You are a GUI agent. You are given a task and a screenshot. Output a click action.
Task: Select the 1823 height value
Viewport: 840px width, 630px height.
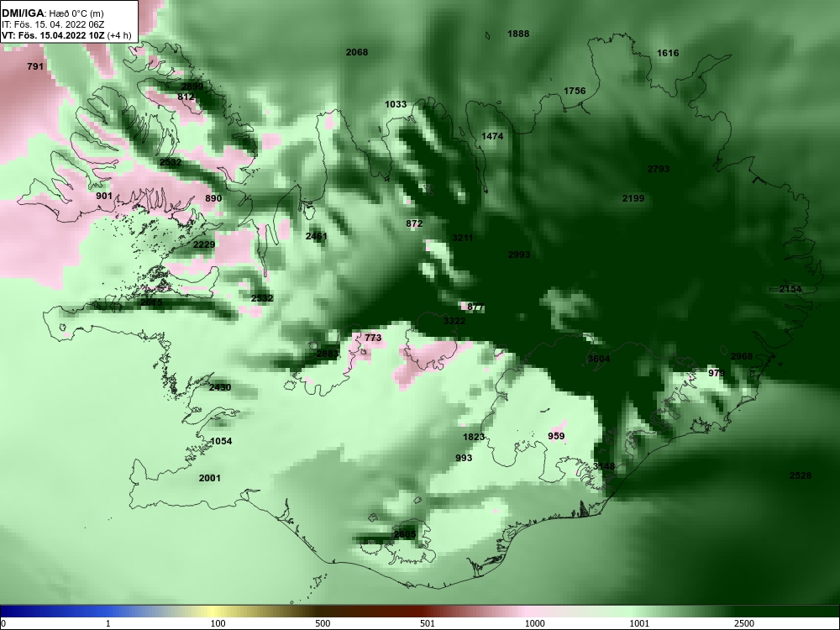[474, 437]
